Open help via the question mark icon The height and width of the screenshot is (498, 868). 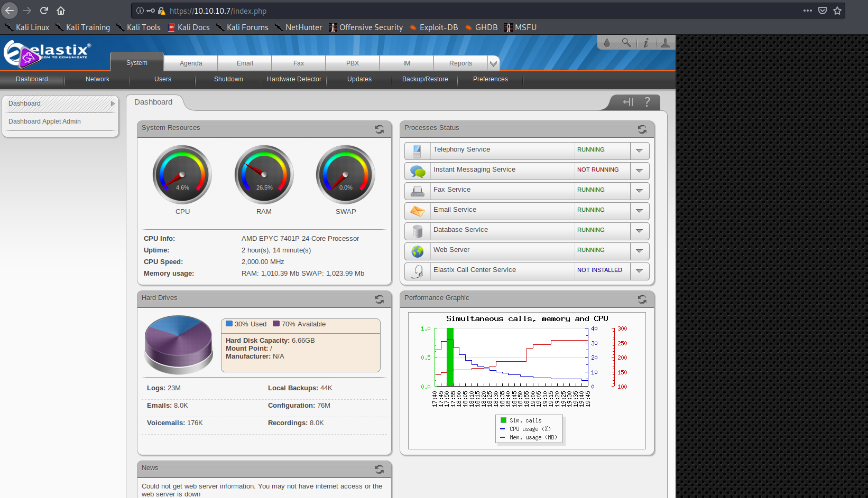[647, 102]
